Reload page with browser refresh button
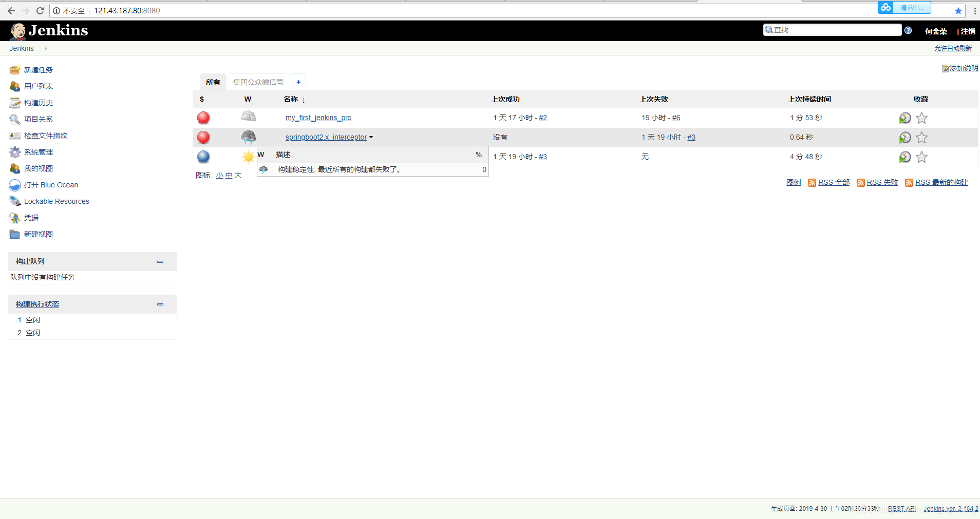Image resolution: width=980 pixels, height=519 pixels. tap(40, 11)
